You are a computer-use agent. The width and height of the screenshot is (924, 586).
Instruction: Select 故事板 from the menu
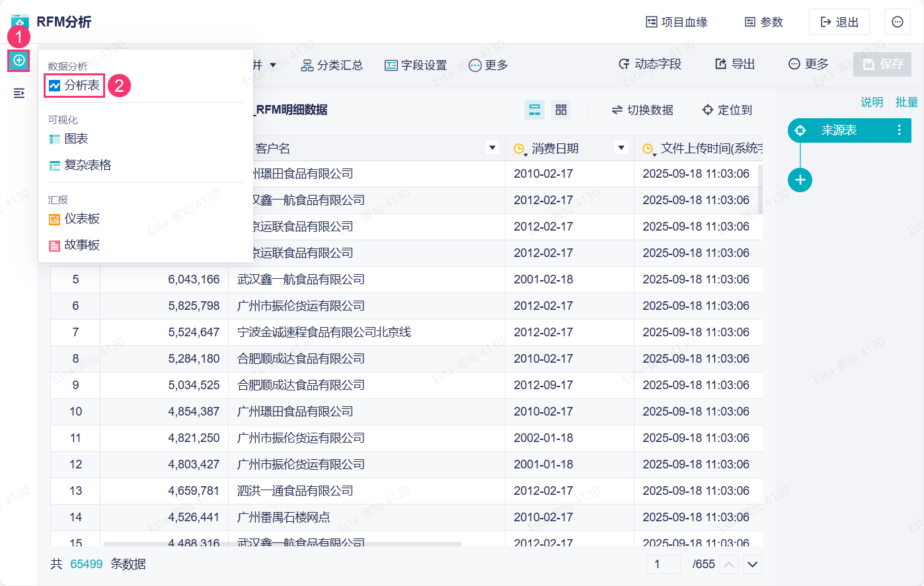75,245
